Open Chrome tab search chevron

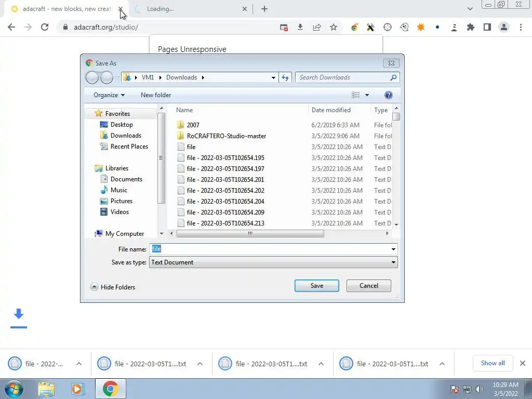pyautogui.click(x=470, y=9)
